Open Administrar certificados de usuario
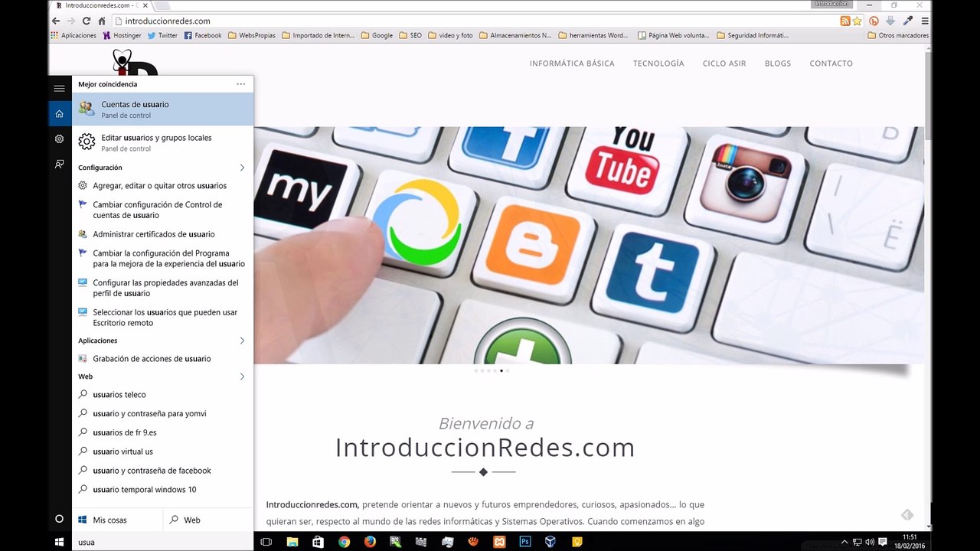This screenshot has width=980, height=551. click(162, 234)
